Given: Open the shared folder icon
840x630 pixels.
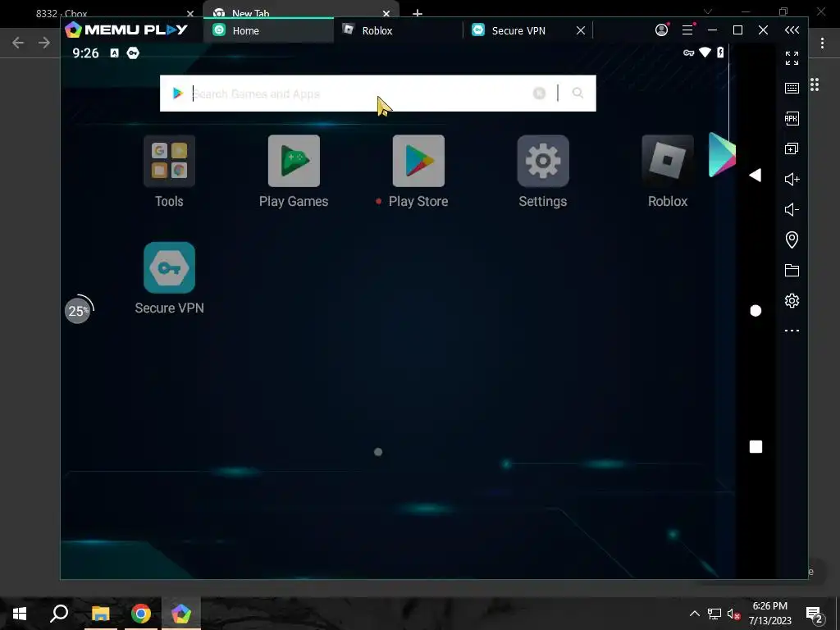Looking at the screenshot, I should (x=792, y=270).
